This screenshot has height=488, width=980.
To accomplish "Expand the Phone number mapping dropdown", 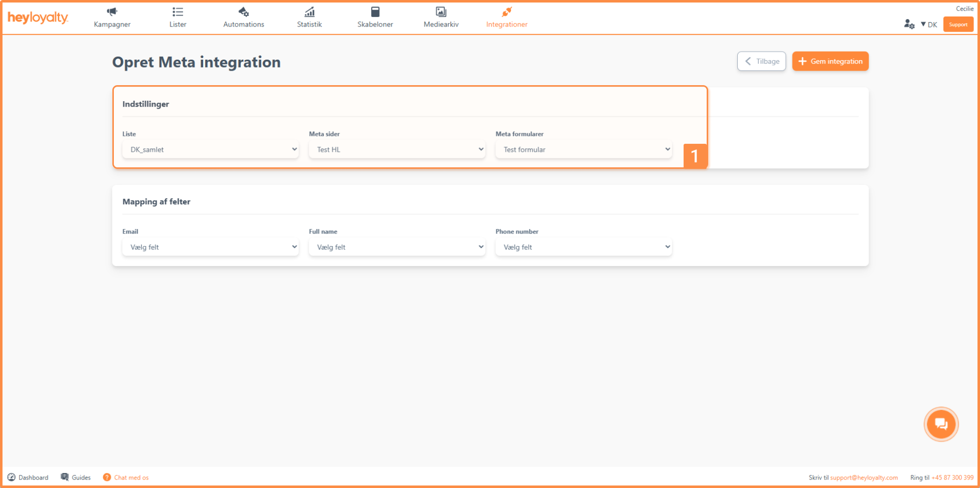I will (x=583, y=247).
